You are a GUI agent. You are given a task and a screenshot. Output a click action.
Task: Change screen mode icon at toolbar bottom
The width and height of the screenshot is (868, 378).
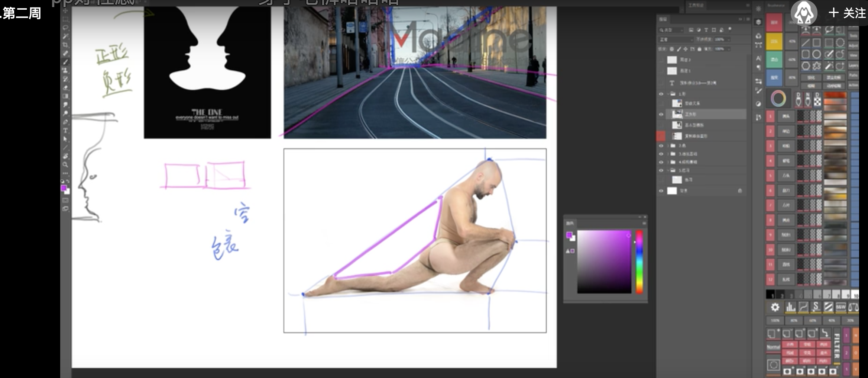65,209
